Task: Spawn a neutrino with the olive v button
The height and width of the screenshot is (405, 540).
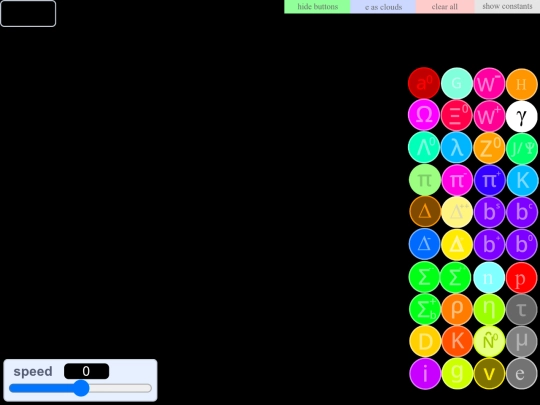Action: (490, 374)
